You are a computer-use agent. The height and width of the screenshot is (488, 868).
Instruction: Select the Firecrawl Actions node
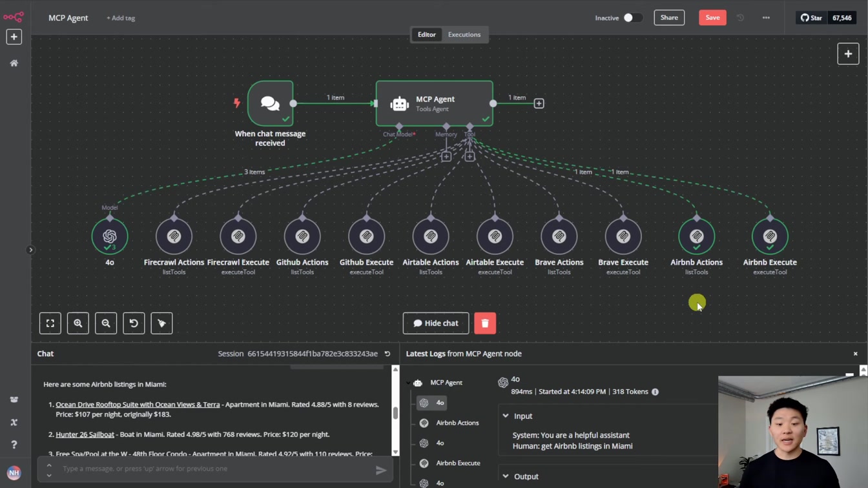click(174, 236)
